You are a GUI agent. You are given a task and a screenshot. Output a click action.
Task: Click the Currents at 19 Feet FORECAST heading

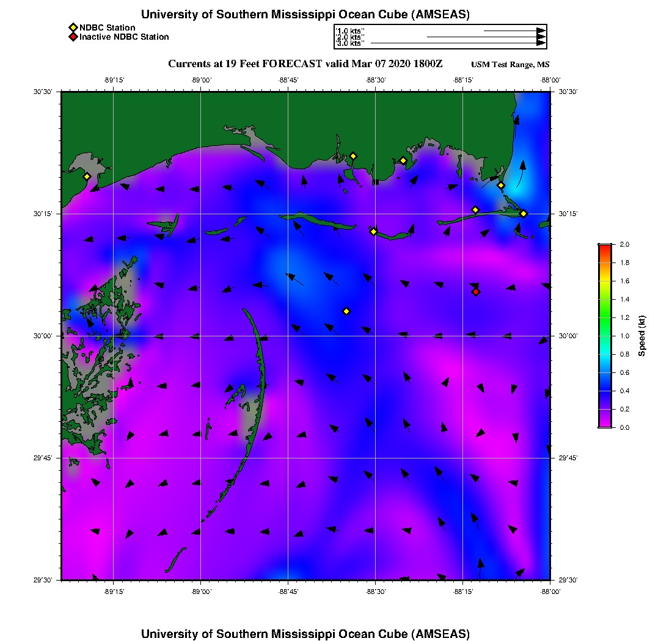click(x=305, y=64)
